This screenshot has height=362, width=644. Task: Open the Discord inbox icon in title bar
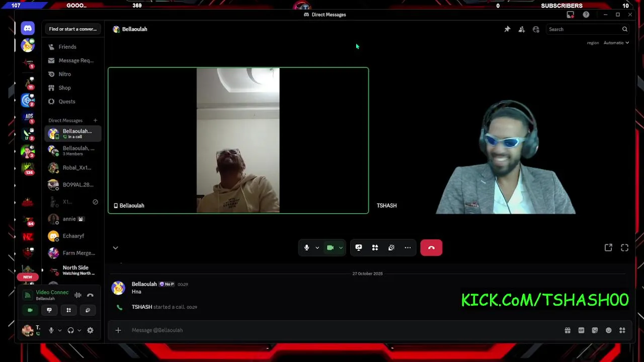click(570, 15)
